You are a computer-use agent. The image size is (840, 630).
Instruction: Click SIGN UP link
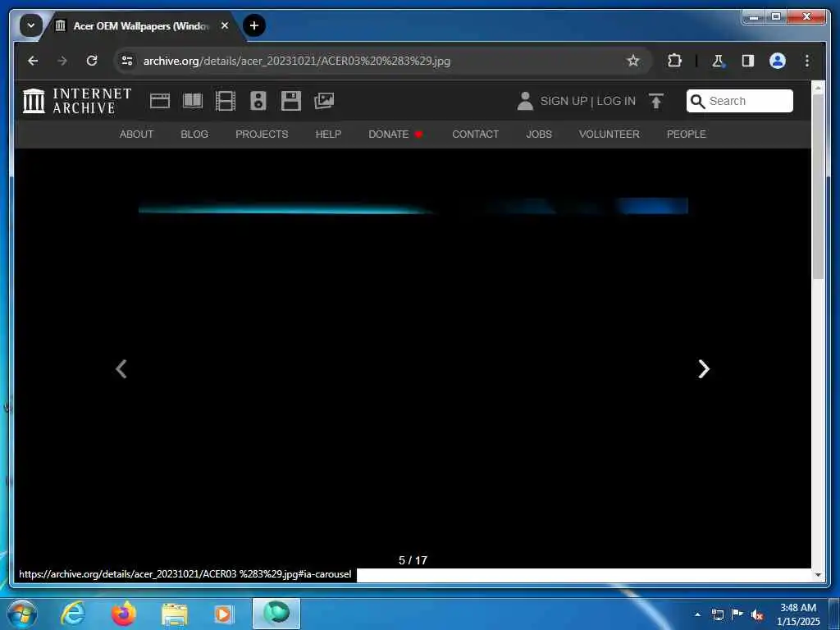click(x=564, y=101)
